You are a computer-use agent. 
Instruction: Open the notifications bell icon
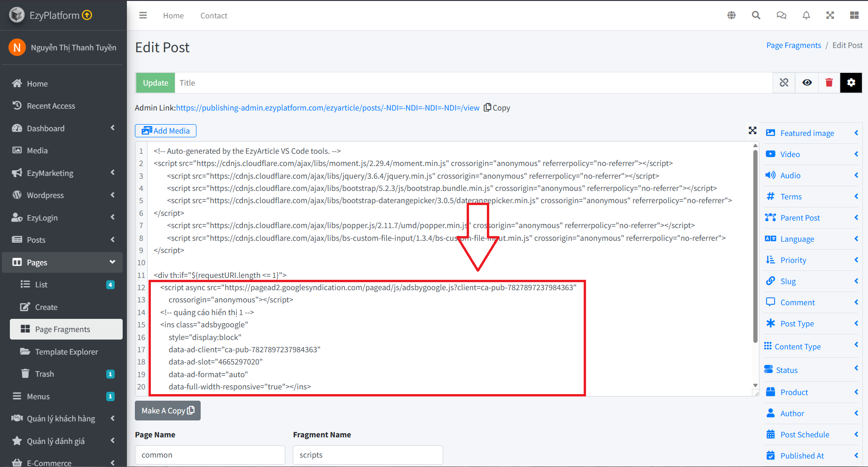click(806, 16)
